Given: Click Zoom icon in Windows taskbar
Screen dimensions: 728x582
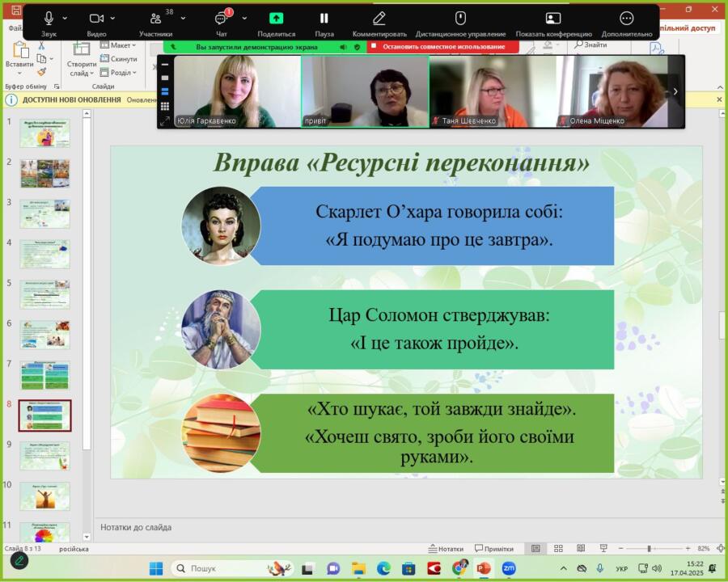Looking at the screenshot, I should 509,568.
